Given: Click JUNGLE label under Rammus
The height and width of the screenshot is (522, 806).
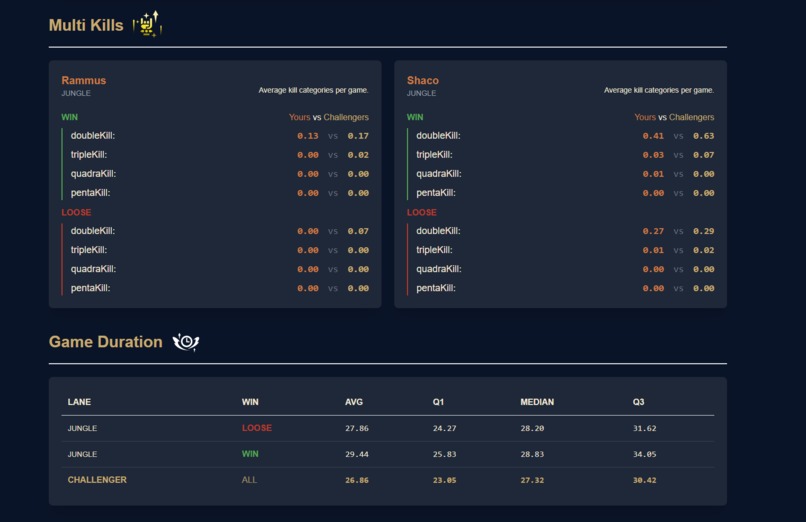Looking at the screenshot, I should click(76, 93).
